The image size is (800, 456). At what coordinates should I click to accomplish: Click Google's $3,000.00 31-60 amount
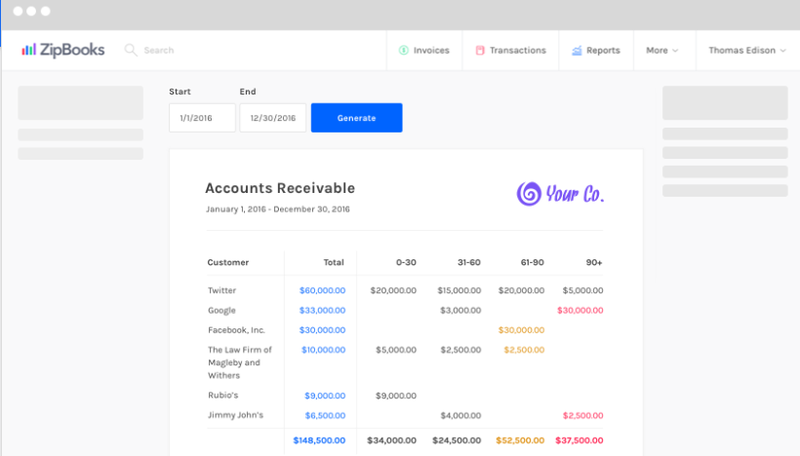(461, 310)
